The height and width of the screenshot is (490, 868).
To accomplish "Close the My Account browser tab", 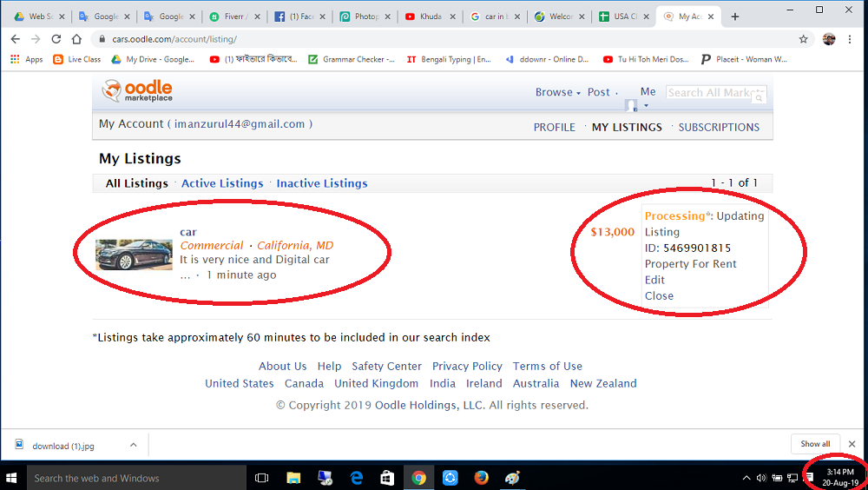I will [710, 17].
